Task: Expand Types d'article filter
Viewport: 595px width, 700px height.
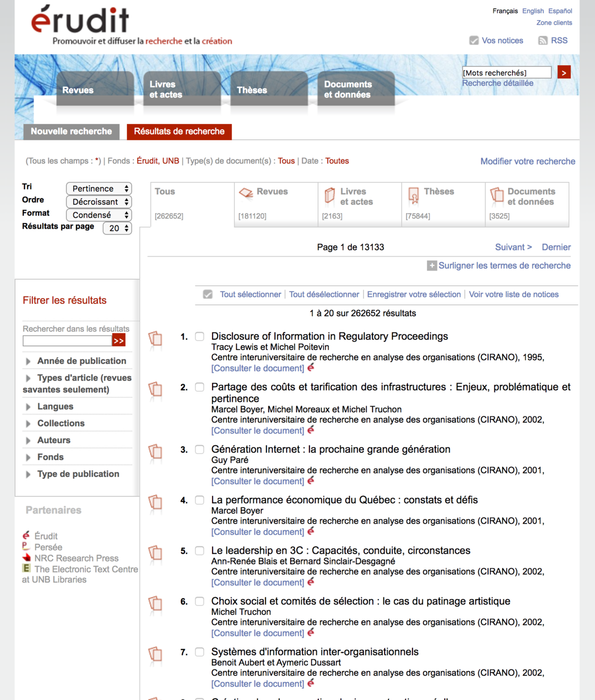Action: click(77, 384)
